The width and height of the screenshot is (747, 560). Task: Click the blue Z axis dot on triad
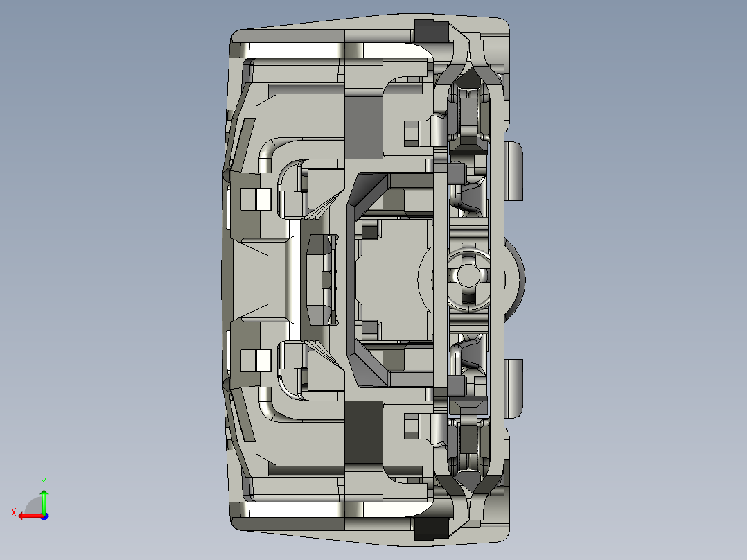[x=44, y=516]
